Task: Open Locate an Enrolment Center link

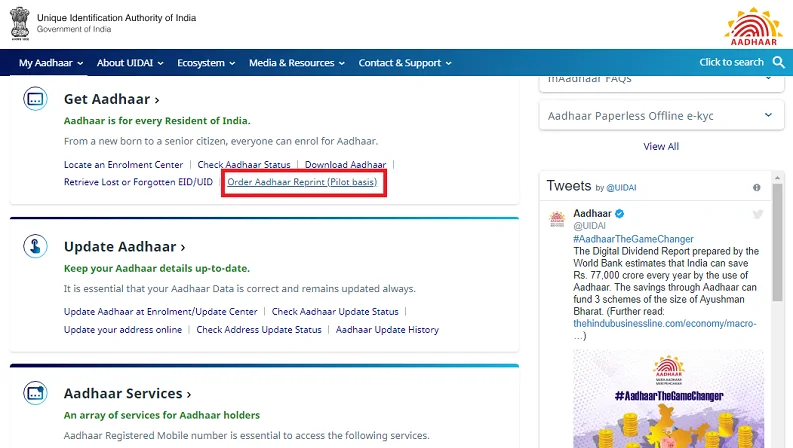Action: click(x=123, y=165)
